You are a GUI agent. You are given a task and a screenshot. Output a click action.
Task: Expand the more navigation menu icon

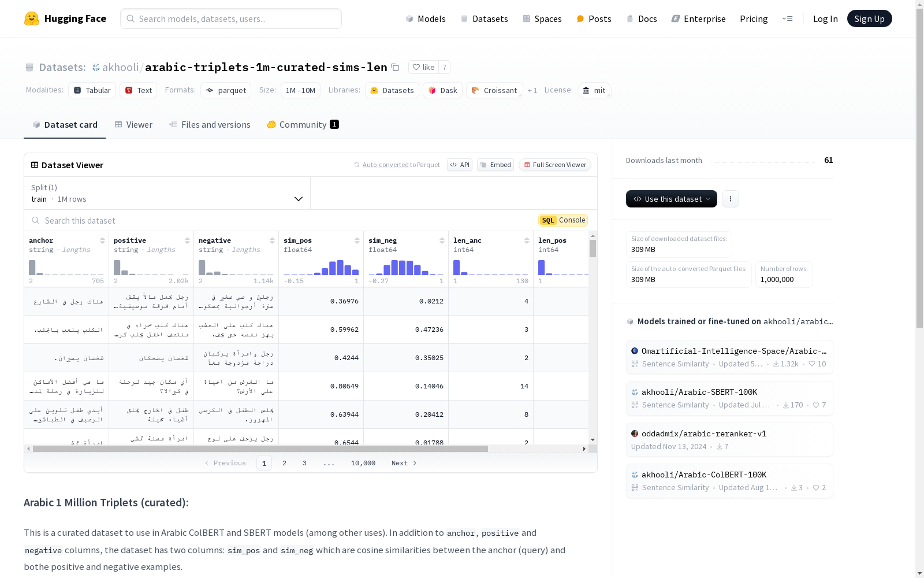click(787, 18)
